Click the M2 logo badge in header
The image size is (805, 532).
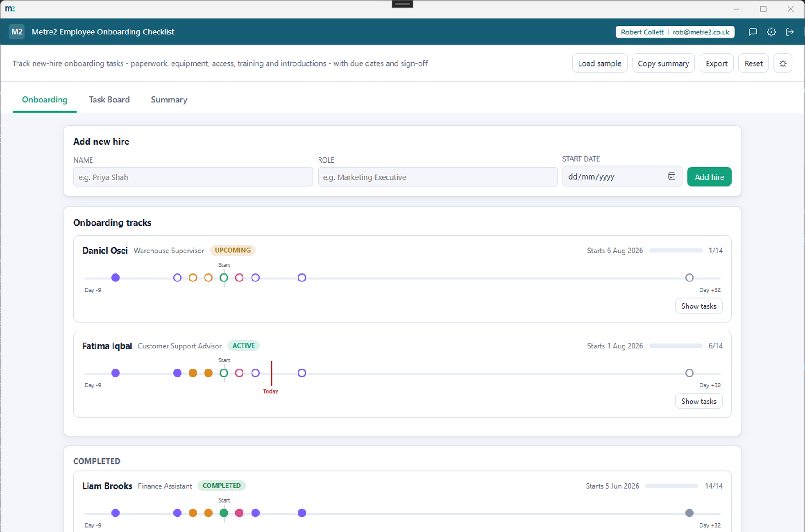pyautogui.click(x=17, y=32)
